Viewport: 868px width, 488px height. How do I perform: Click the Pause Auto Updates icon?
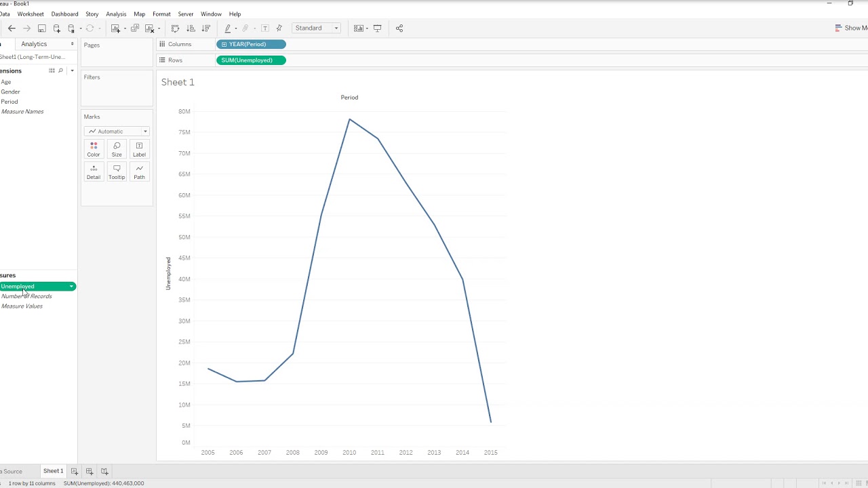click(x=72, y=28)
